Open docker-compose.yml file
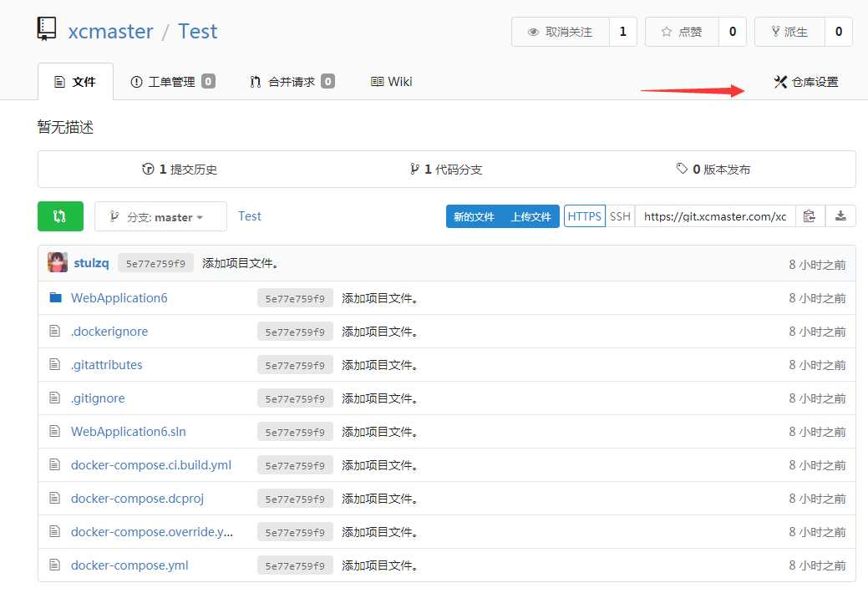Screen dimensions: 868x593 click(x=129, y=565)
